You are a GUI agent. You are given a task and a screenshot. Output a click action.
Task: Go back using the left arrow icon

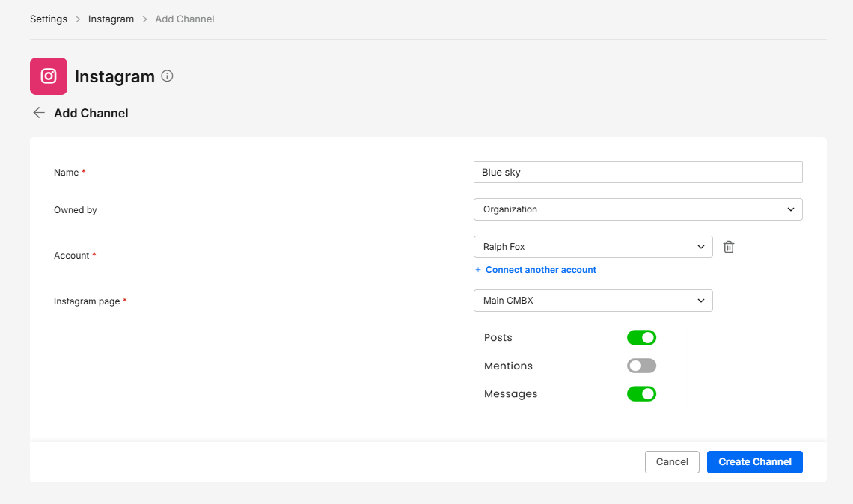pos(39,113)
